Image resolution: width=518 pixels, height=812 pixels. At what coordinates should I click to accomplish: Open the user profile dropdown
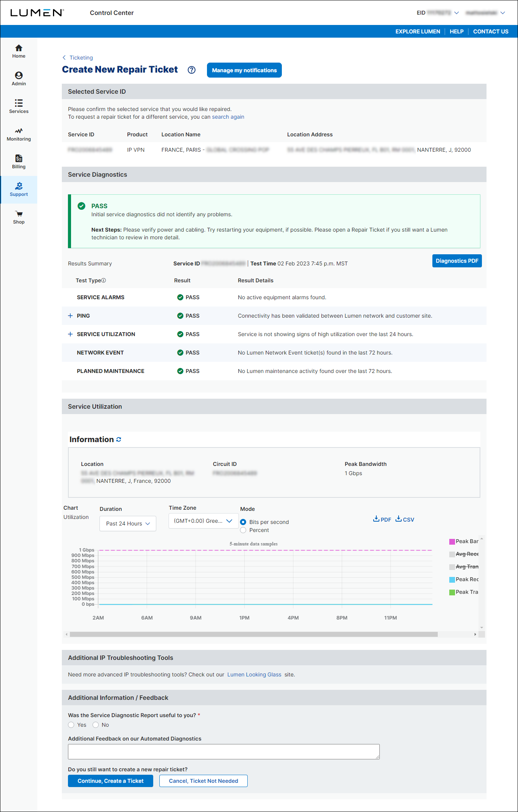(485, 13)
